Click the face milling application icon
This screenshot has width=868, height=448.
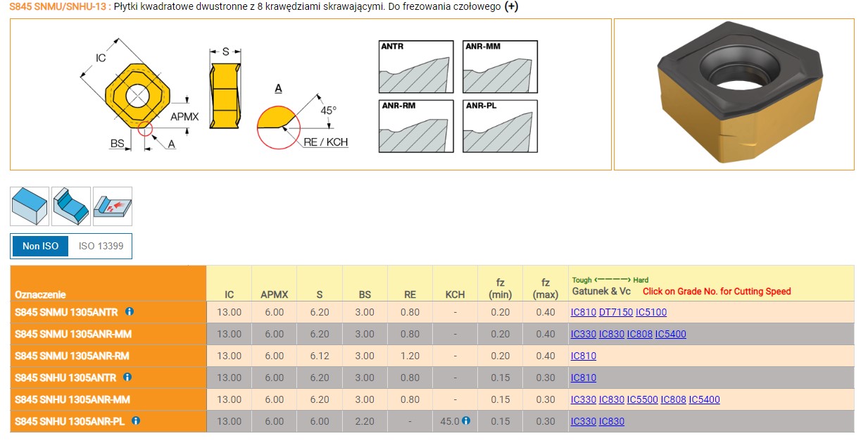pyautogui.click(x=30, y=206)
